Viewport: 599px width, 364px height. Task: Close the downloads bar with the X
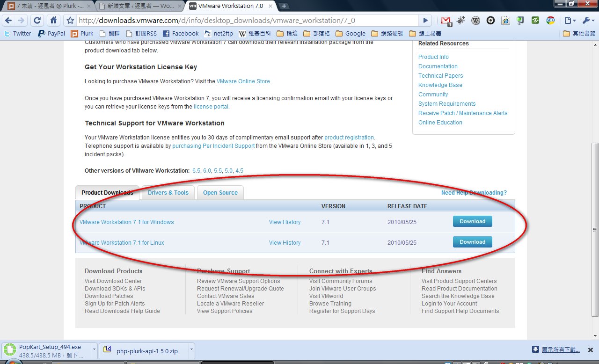(592, 349)
